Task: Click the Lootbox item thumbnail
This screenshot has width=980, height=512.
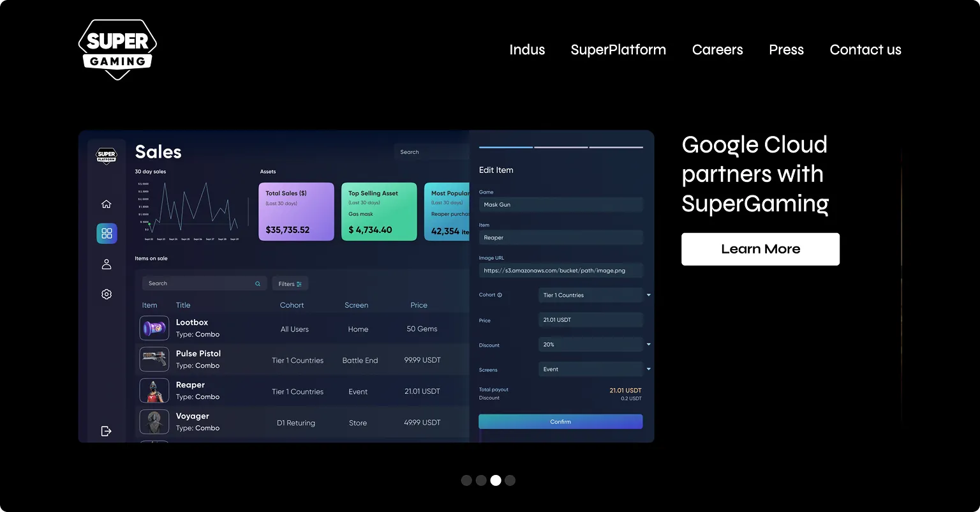Action: tap(154, 328)
